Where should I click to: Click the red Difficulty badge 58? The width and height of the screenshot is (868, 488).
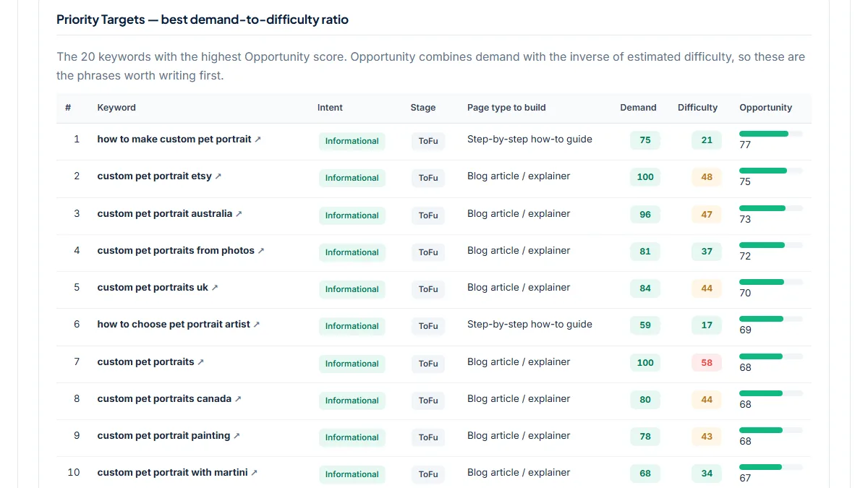707,363
